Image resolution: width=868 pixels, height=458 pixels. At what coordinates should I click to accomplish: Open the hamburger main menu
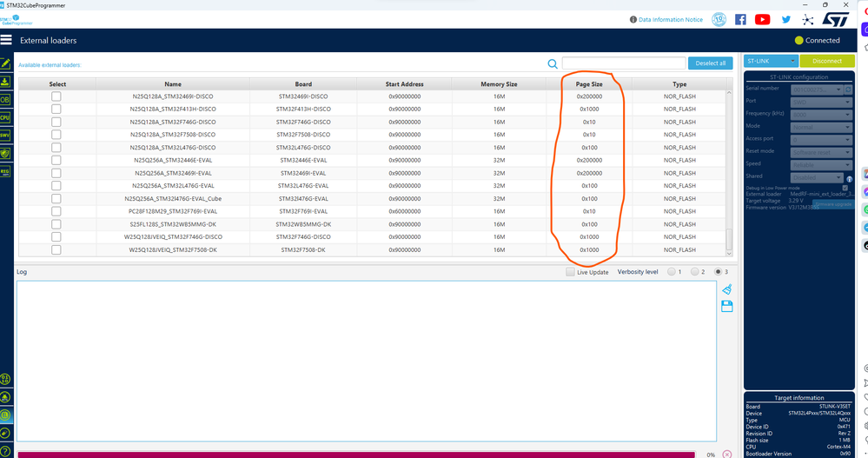6,40
